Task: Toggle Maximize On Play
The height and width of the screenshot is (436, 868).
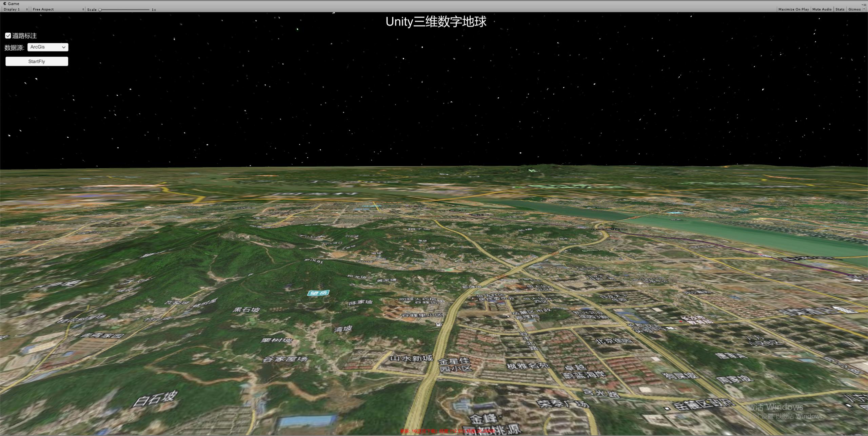Action: point(793,9)
